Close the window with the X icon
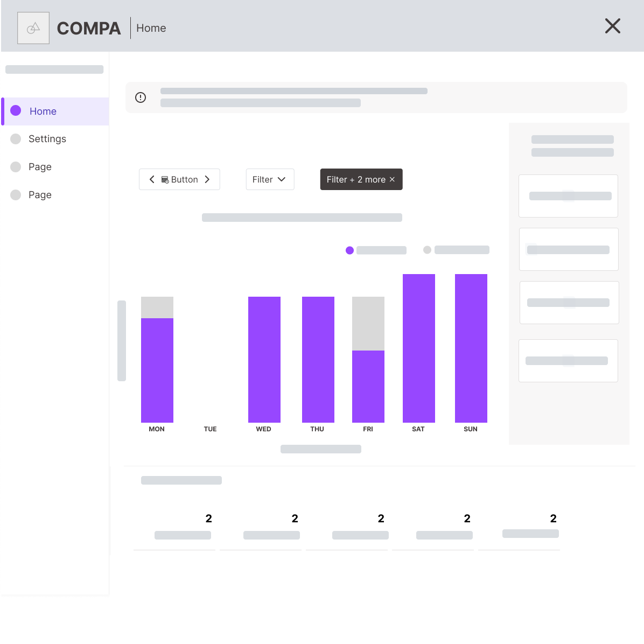The height and width of the screenshot is (644, 644). (x=612, y=26)
